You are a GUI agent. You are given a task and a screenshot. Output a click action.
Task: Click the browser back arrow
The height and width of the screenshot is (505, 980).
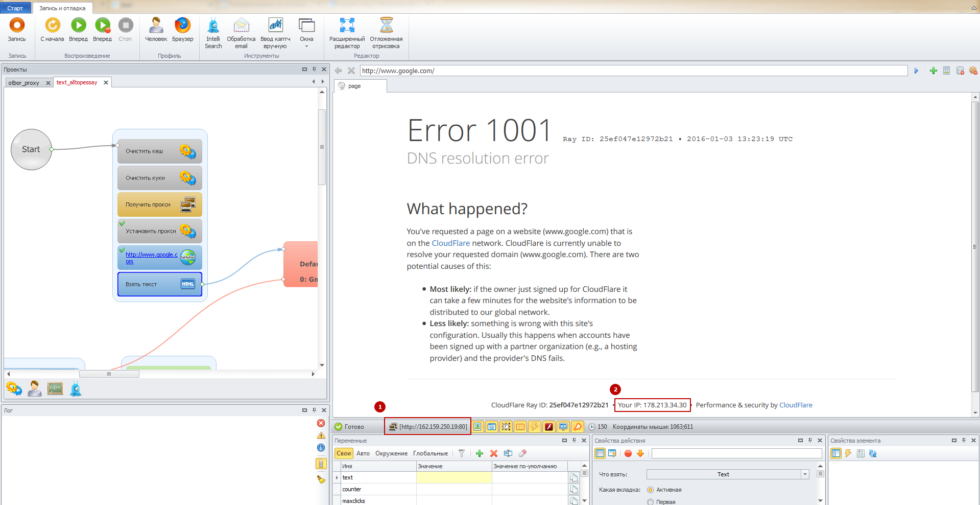click(x=338, y=71)
